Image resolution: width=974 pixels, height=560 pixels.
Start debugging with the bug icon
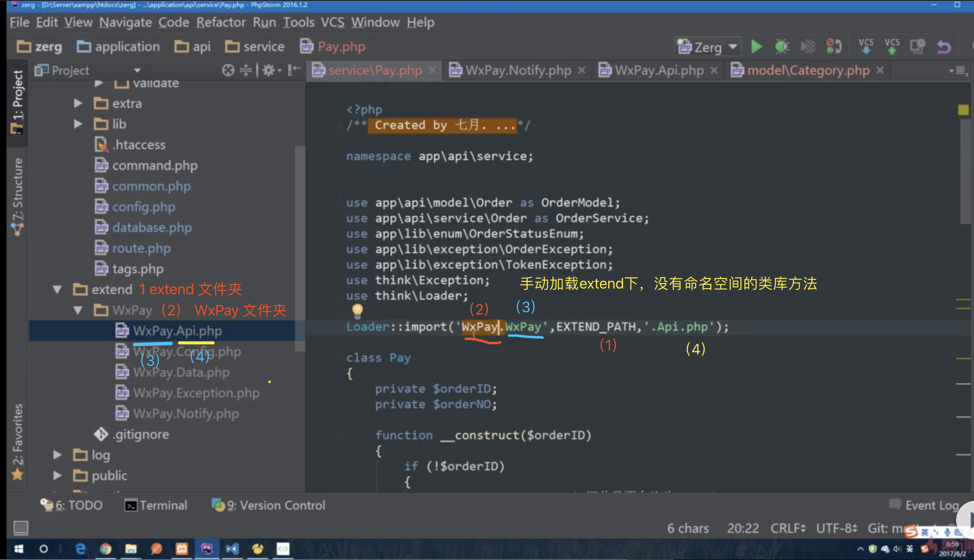[782, 47]
